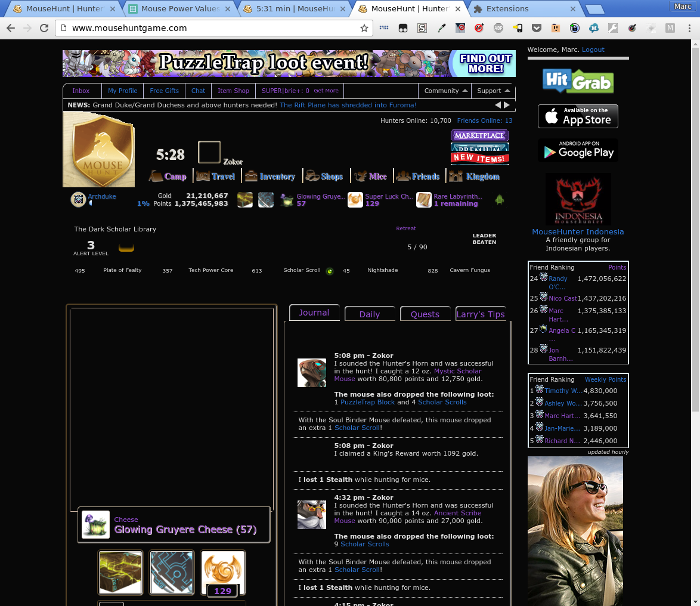Open the Travel page
This screenshot has height=606, width=700.
coord(216,177)
